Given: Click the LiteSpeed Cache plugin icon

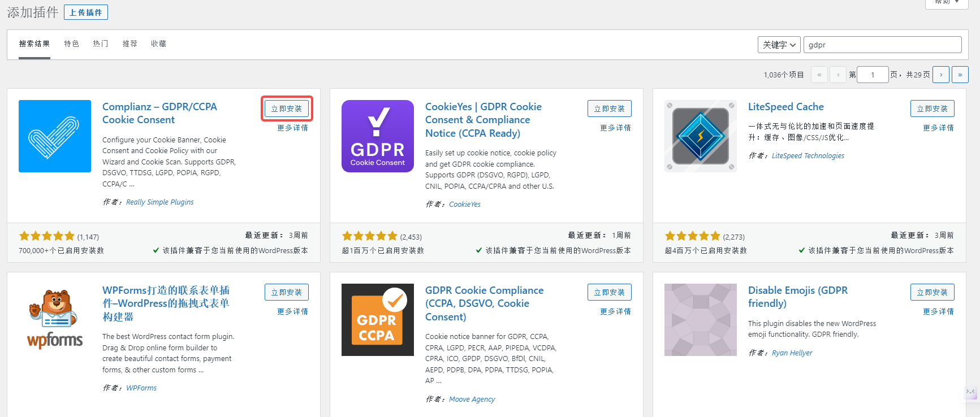Looking at the screenshot, I should point(701,136).
